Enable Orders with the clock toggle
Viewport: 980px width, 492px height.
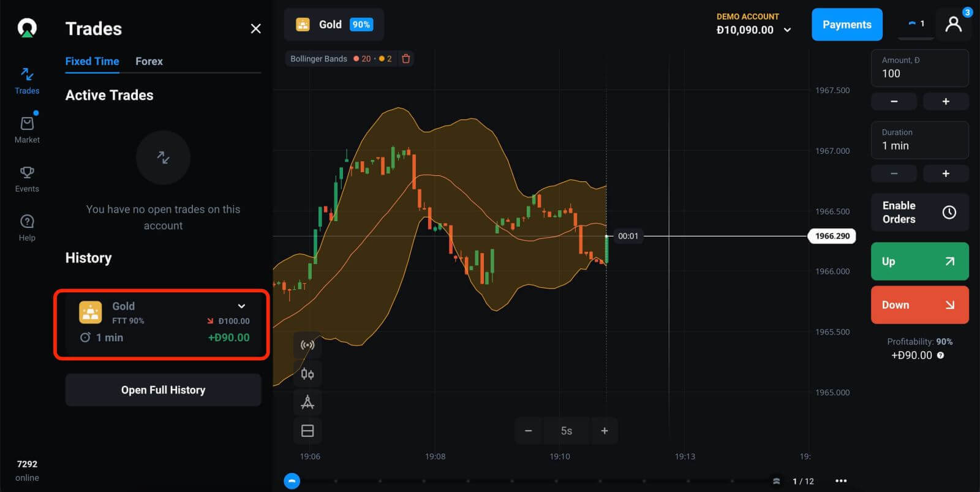(919, 213)
